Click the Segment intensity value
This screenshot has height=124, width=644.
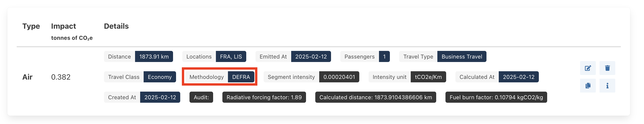point(339,77)
